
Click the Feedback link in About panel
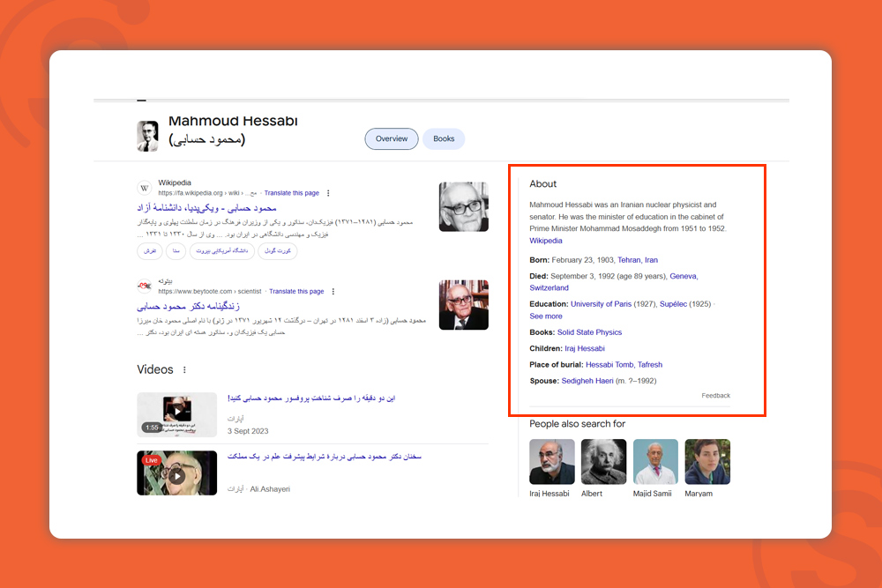tap(715, 396)
